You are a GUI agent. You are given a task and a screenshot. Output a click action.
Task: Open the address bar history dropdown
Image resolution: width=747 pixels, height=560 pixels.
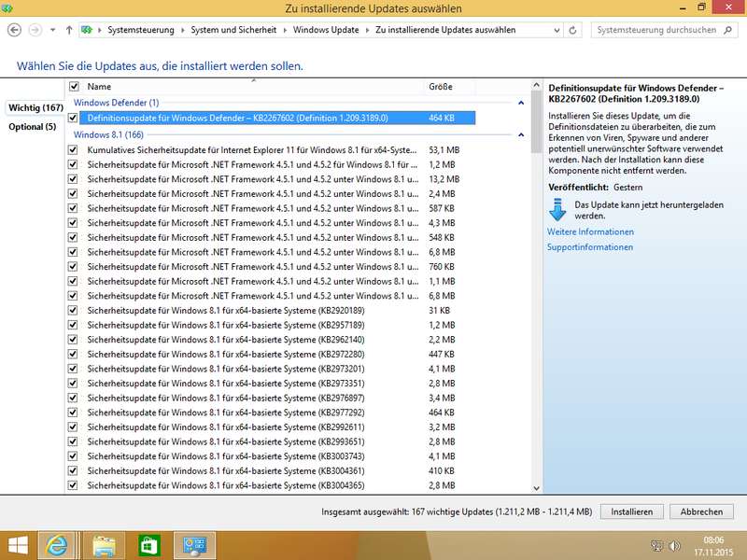point(557,30)
